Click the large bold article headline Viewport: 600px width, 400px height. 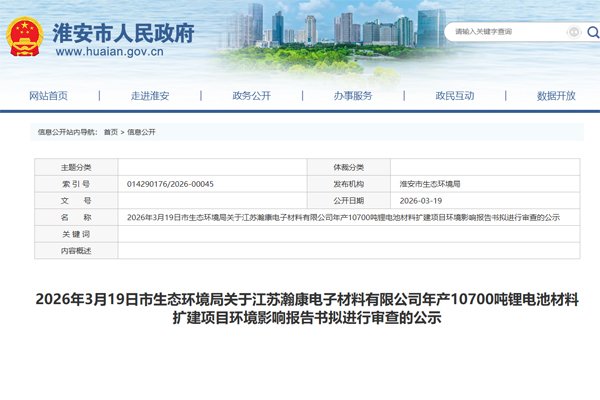(x=307, y=308)
